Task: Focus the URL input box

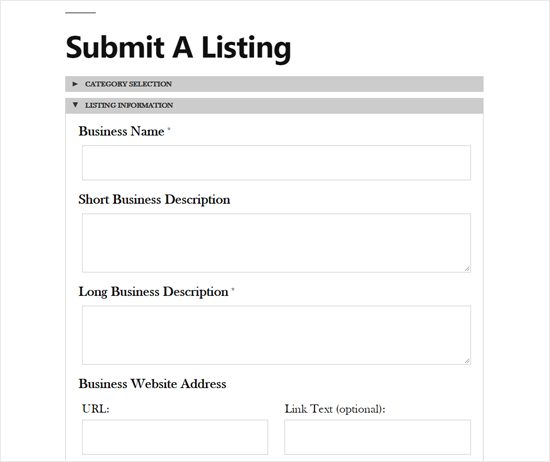Action: pyautogui.click(x=175, y=437)
